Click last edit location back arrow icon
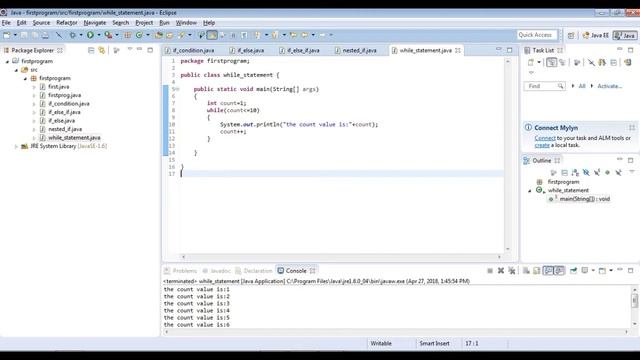 [x=293, y=35]
